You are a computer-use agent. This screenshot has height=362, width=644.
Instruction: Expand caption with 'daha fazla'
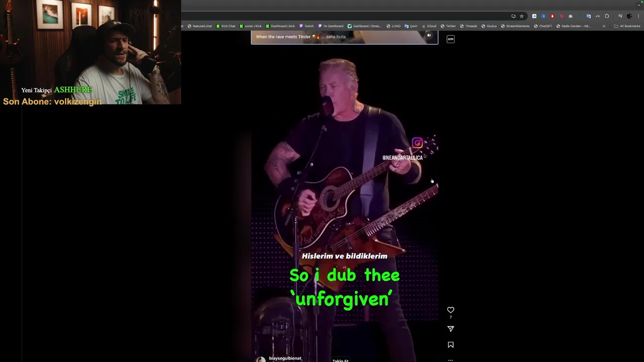click(x=336, y=37)
